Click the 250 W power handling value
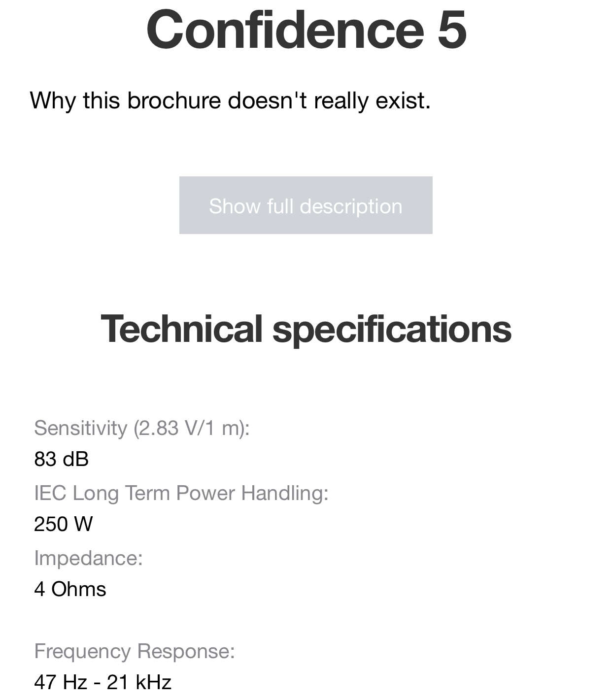Viewport: 612px width, 700px height. pyautogui.click(x=63, y=524)
